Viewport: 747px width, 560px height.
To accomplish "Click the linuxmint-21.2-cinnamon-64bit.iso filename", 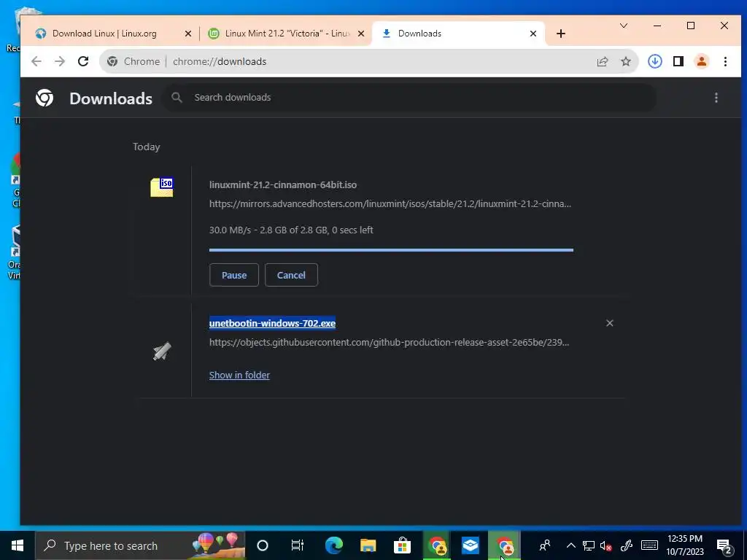I will pyautogui.click(x=283, y=184).
